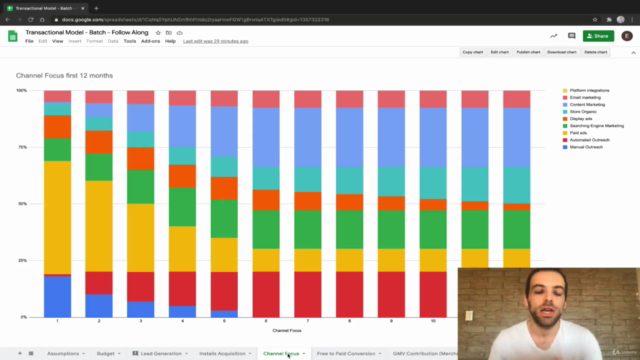
Task: Click 'Searching Engine Marketing' legend label
Action: [597, 126]
